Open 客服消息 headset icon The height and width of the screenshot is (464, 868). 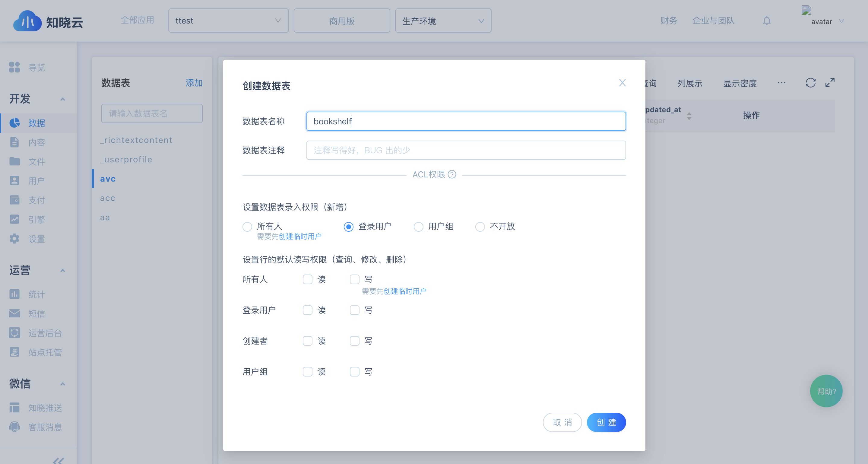point(14,427)
